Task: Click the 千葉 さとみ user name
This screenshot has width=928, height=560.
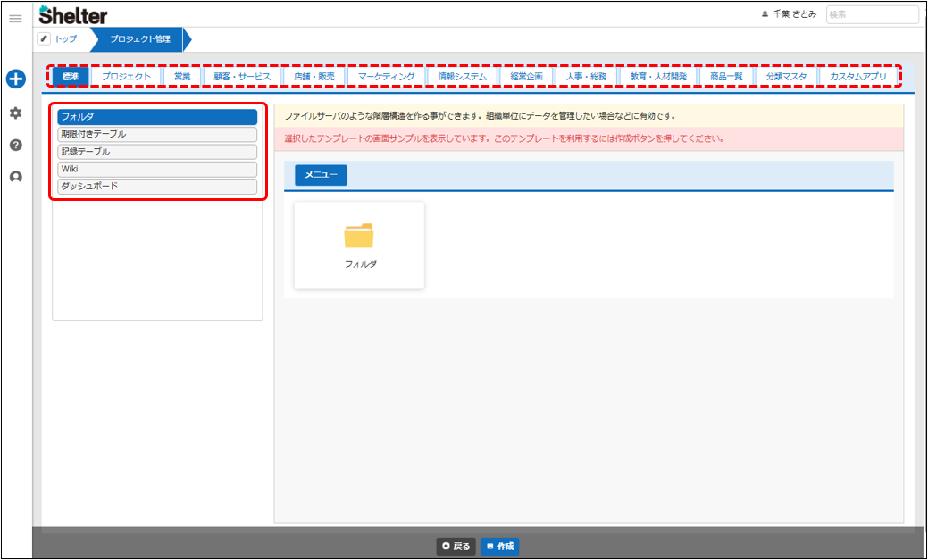Action: [x=789, y=14]
